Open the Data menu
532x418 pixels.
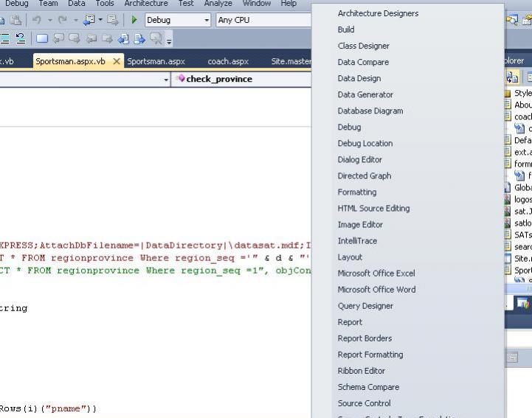77,4
